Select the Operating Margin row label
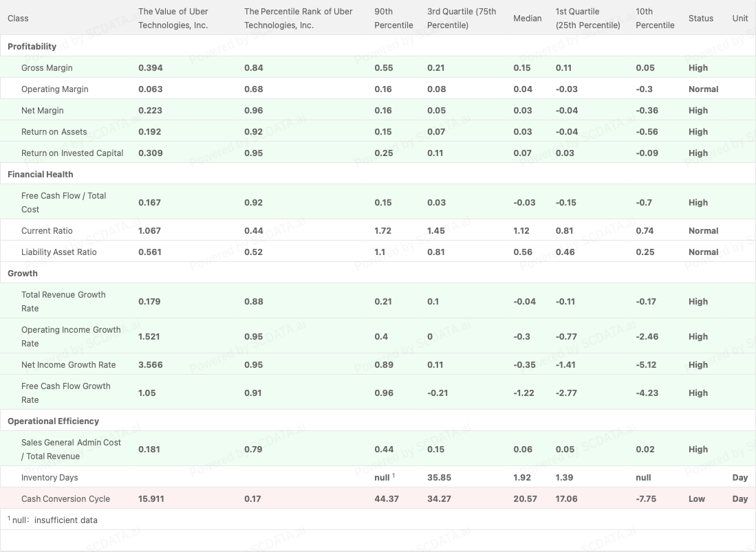Image resolution: width=756 pixels, height=552 pixels. 55,89
